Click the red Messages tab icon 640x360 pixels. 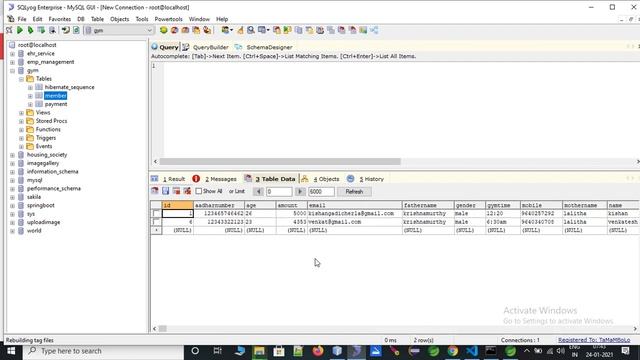(x=196, y=179)
